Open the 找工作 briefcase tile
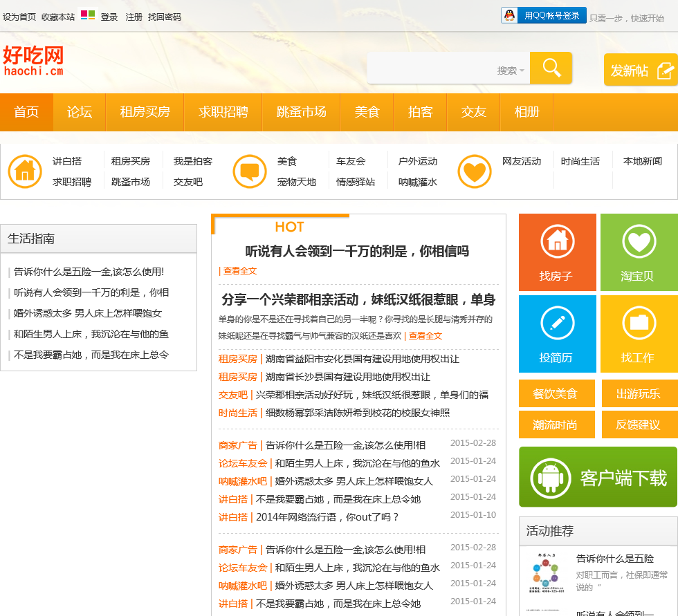Image resolution: width=678 pixels, height=616 pixels. 639,333
